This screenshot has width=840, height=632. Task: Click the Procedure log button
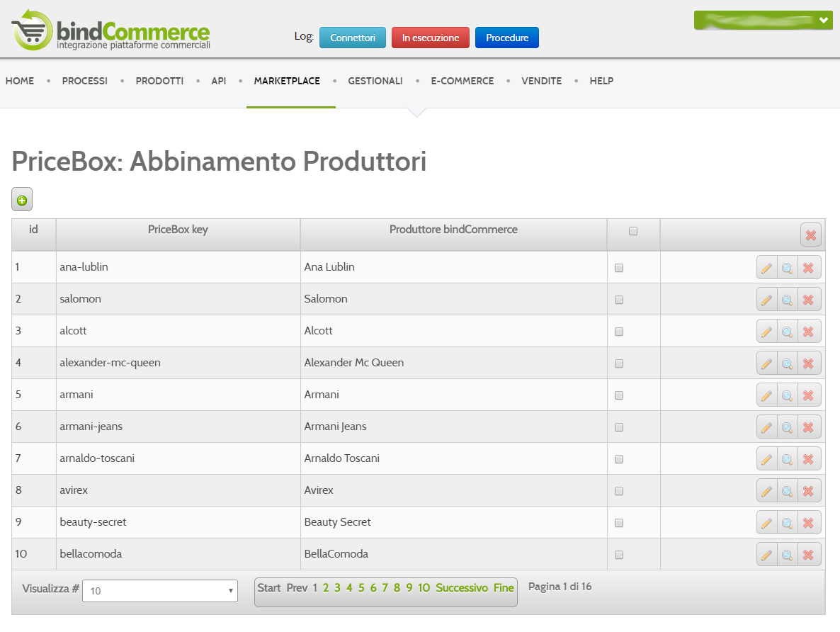coord(507,38)
